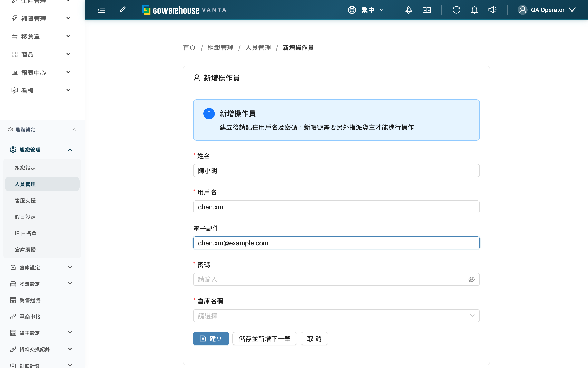Go to 首頁 breadcrumb link
Image resolution: width=588 pixels, height=368 pixels.
click(x=189, y=48)
